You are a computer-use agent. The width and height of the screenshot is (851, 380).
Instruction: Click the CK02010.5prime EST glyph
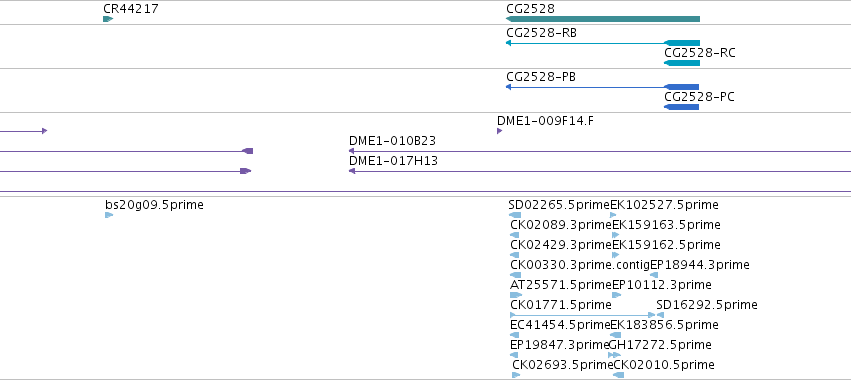pos(619,375)
